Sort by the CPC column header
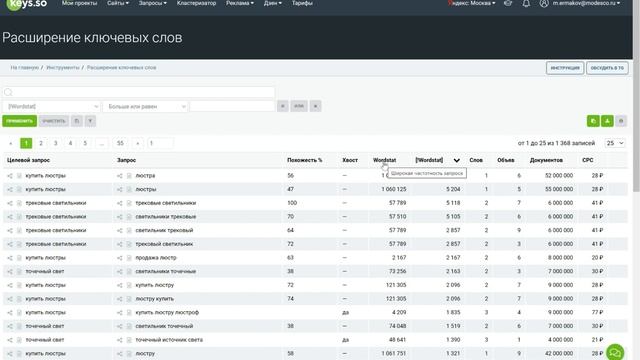640x360 pixels. 587,160
